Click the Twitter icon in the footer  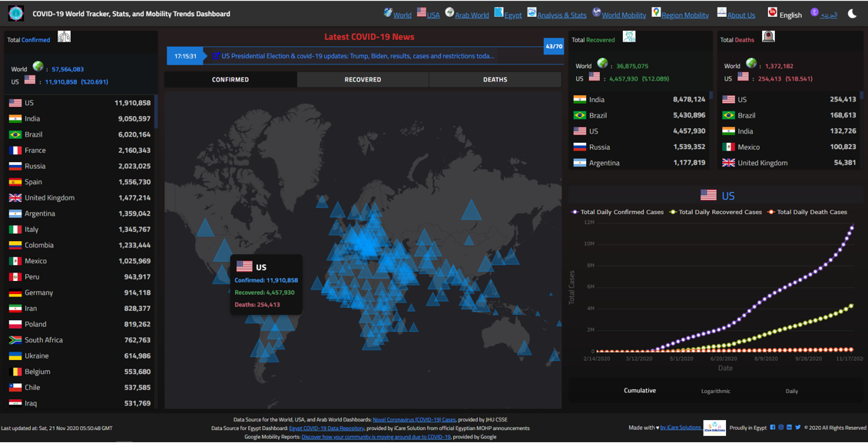(797, 428)
